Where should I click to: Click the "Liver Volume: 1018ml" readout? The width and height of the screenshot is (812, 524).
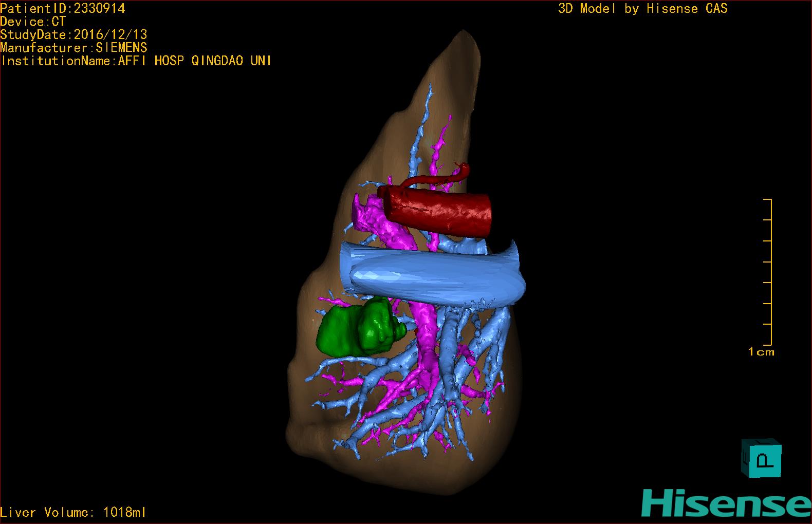click(73, 512)
